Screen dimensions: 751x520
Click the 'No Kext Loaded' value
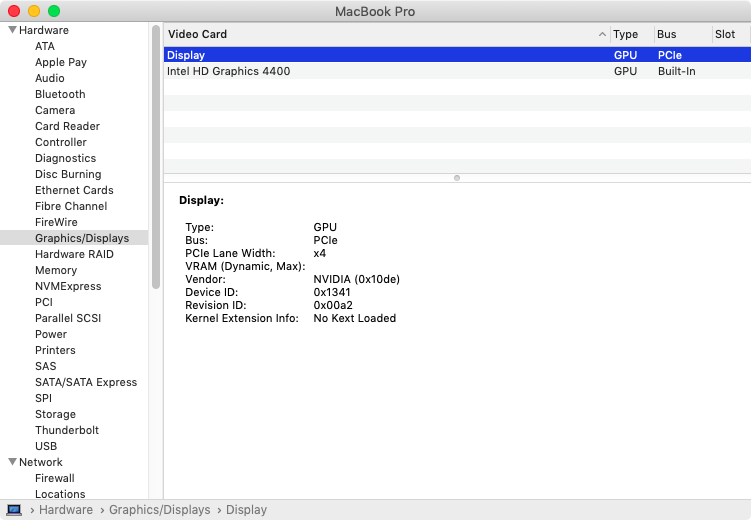click(354, 318)
